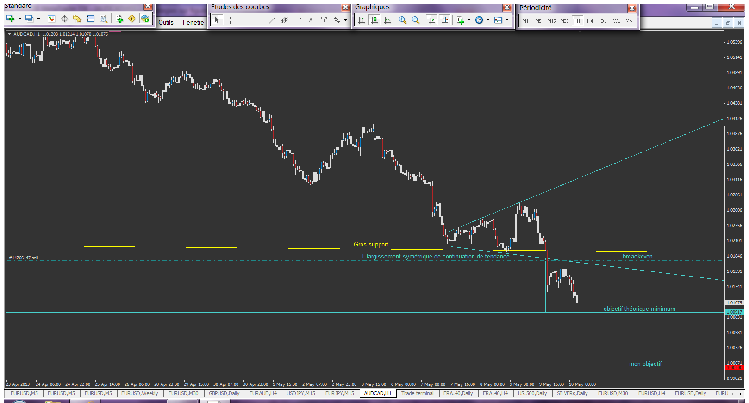Open the Outils menu
The width and height of the screenshot is (749, 403).
pos(165,22)
